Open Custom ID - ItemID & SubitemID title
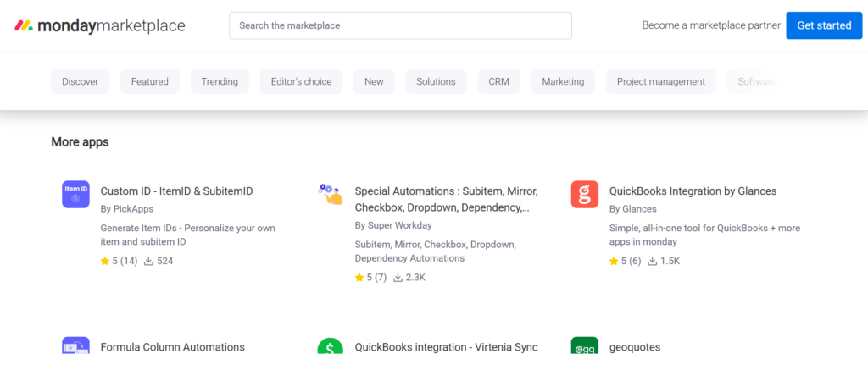 point(176,191)
